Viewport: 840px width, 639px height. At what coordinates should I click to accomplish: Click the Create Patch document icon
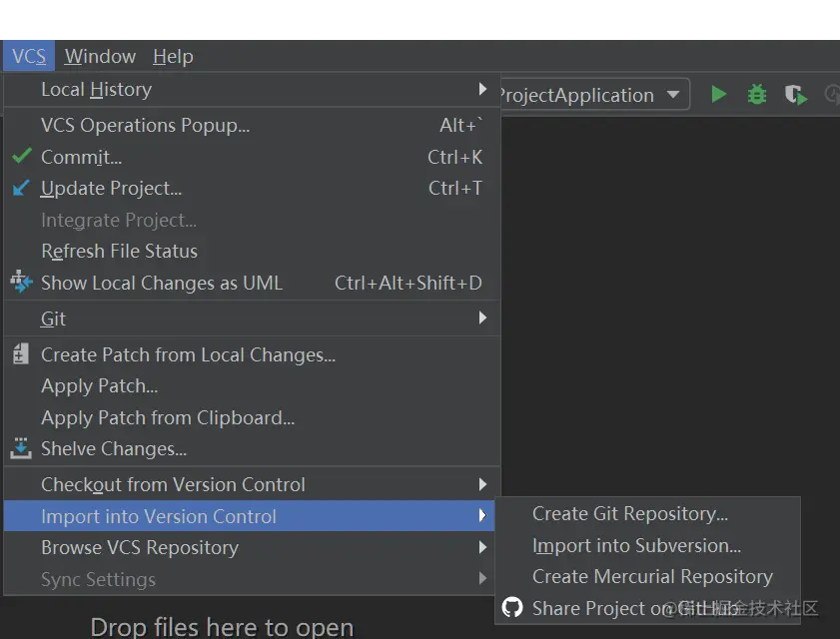coord(20,353)
